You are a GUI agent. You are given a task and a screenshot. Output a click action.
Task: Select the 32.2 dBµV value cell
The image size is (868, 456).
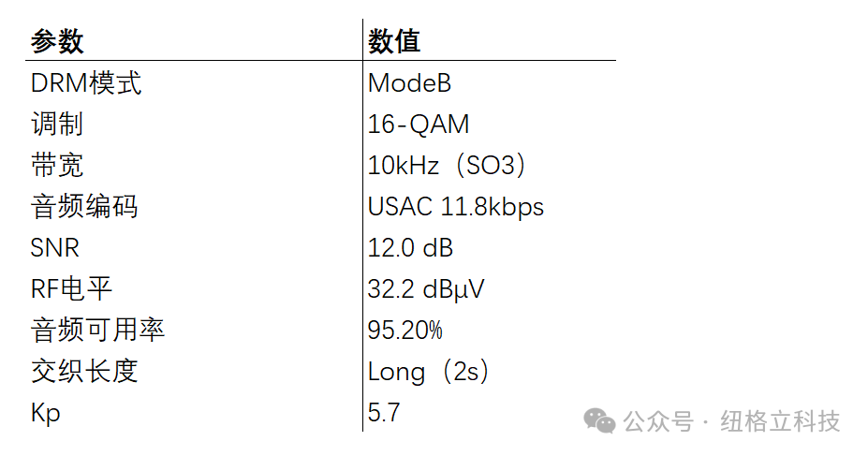[x=426, y=288]
